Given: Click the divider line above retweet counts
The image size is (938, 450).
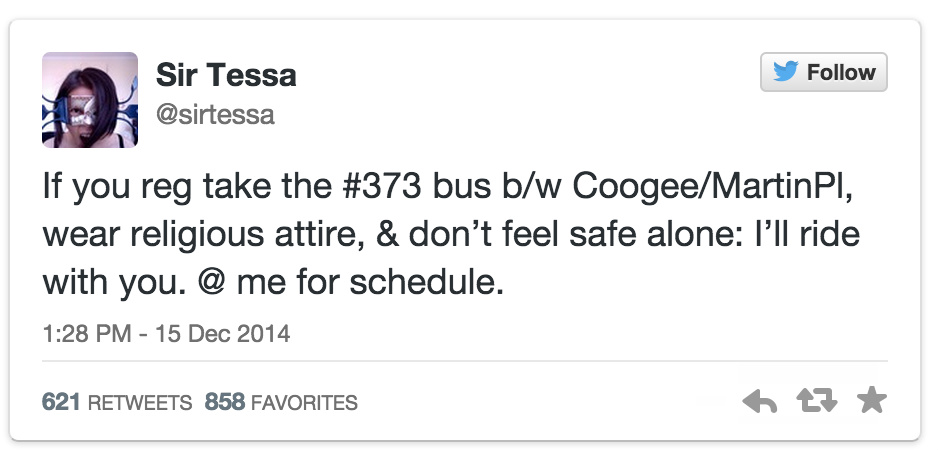Looking at the screenshot, I should pos(465,360).
